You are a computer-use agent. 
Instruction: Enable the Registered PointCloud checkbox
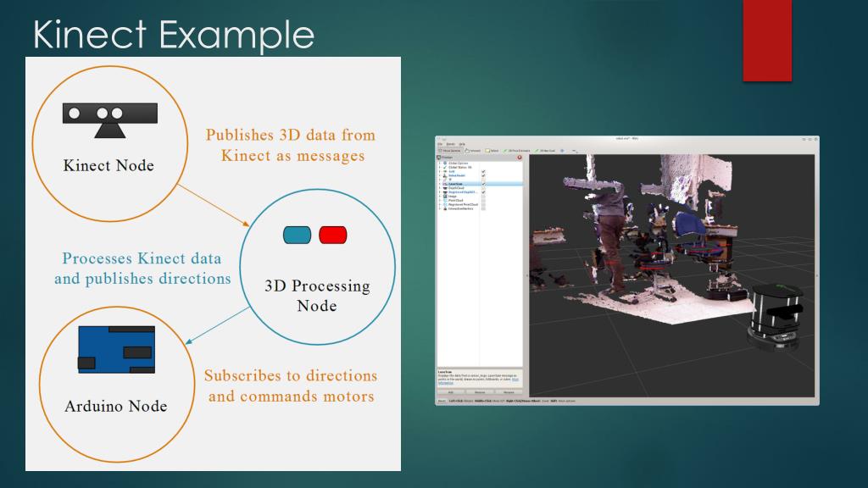[483, 205]
